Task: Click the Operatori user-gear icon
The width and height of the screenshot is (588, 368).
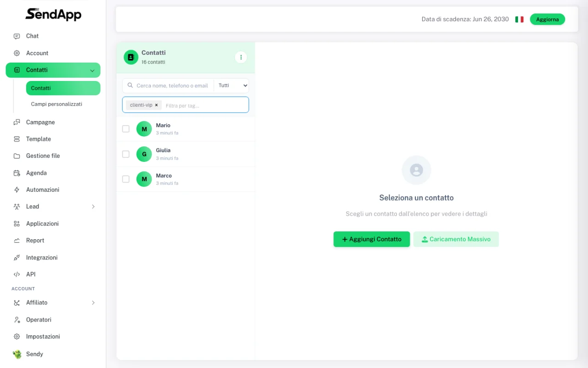Action: [17, 320]
